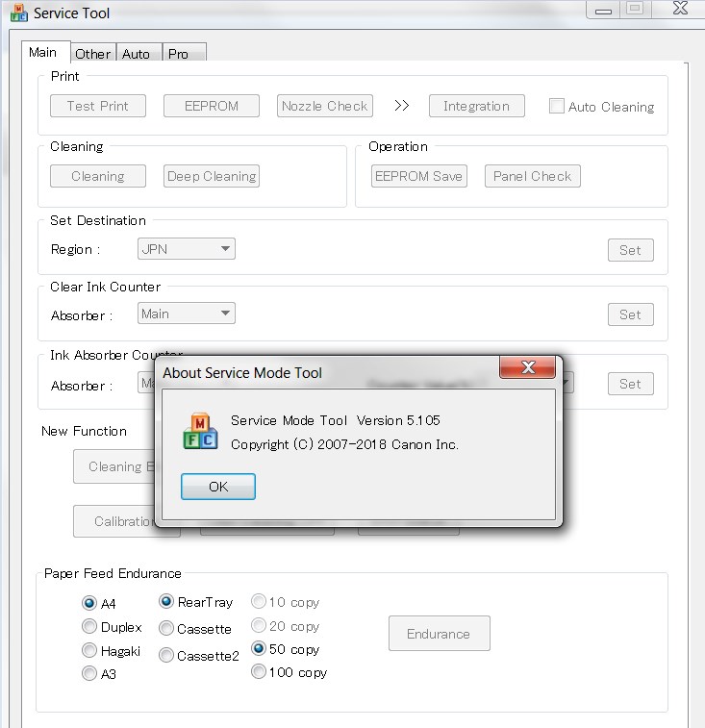This screenshot has height=728, width=705.
Task: Close the About Service Mode Tool dialog
Action: (x=527, y=367)
